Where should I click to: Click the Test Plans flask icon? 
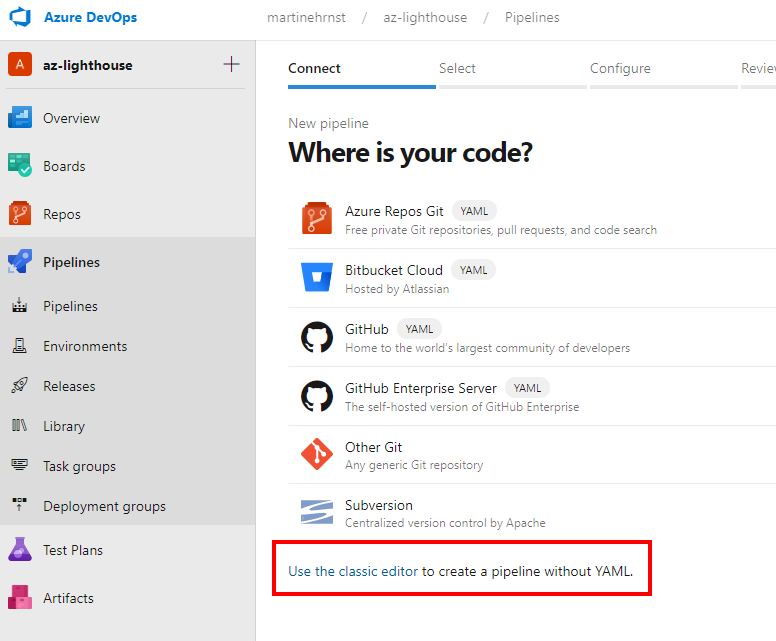point(20,549)
